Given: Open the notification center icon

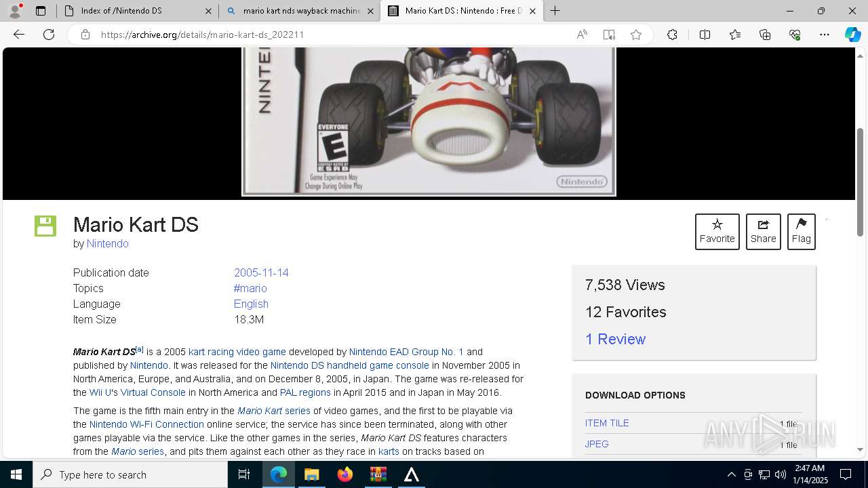Looking at the screenshot, I should click(846, 474).
